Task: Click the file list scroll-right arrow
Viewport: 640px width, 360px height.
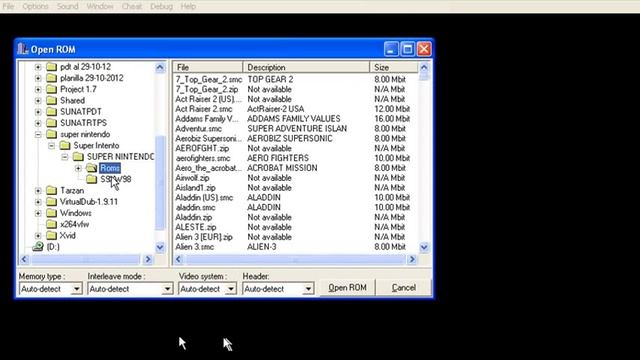Action: tap(412, 259)
